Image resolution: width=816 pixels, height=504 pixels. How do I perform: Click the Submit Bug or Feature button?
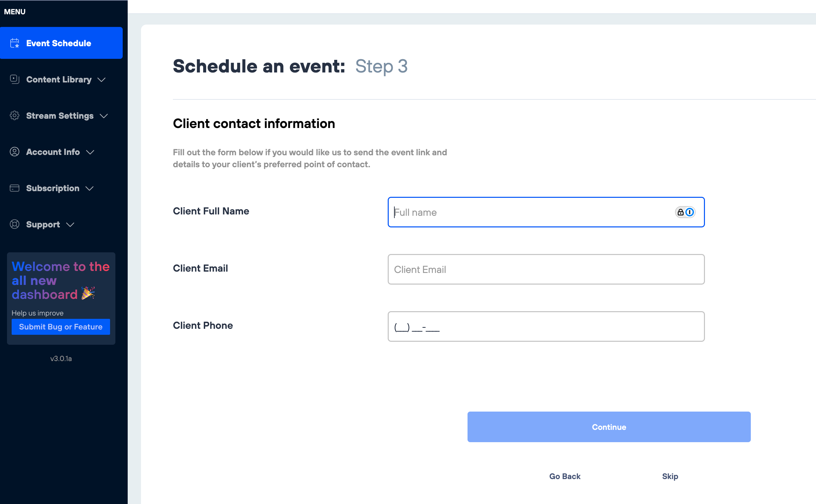(x=61, y=327)
